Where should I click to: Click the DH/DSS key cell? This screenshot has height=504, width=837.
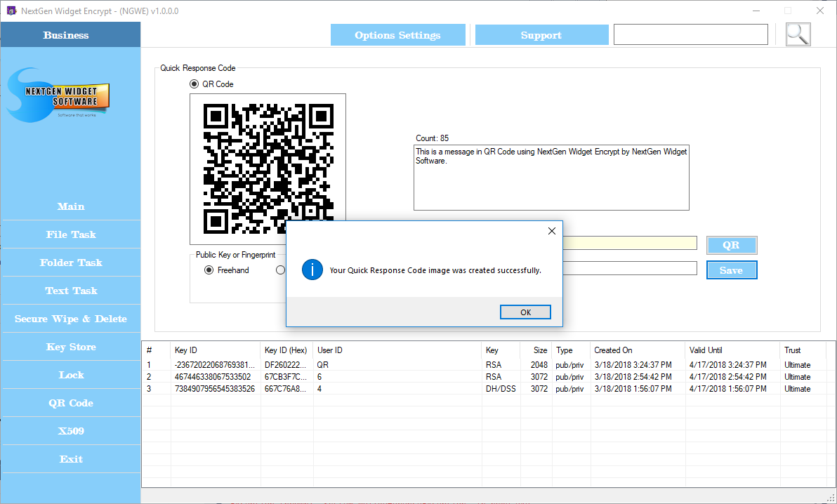point(501,389)
